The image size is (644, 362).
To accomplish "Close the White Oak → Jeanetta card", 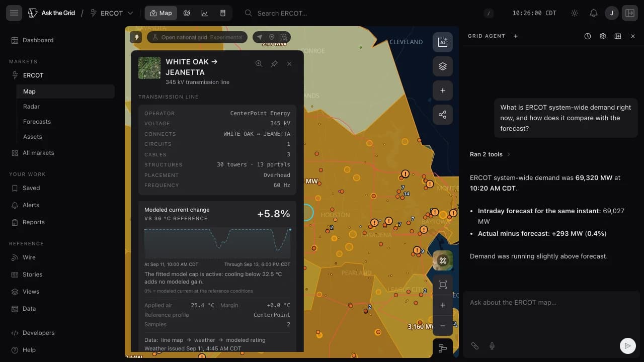I will pyautogui.click(x=289, y=64).
